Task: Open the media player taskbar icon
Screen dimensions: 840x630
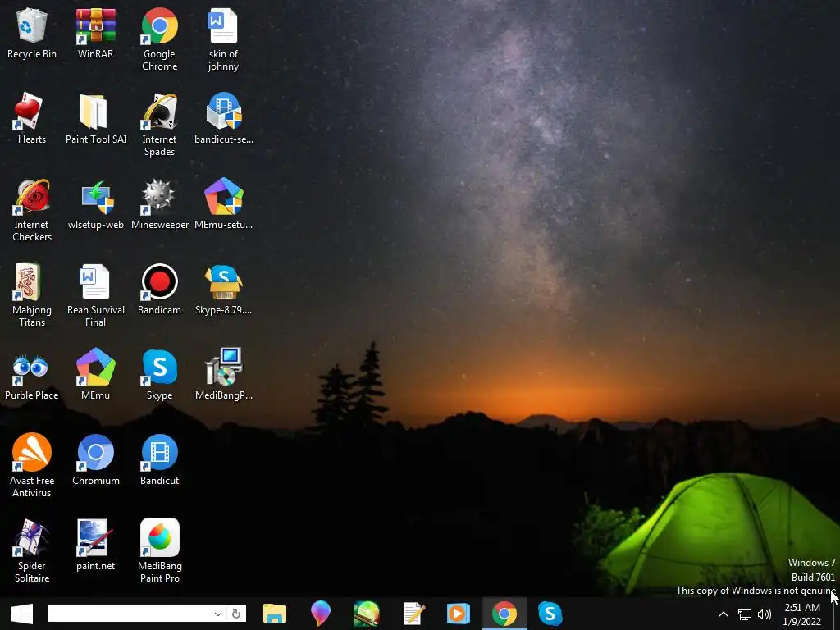Action: tap(458, 614)
